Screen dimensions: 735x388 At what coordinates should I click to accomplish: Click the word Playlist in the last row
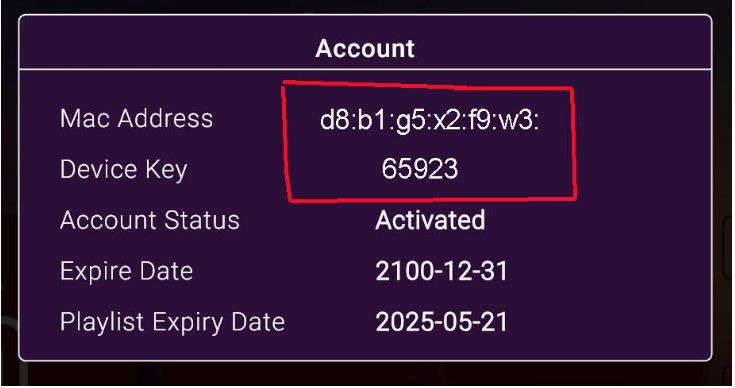102,322
